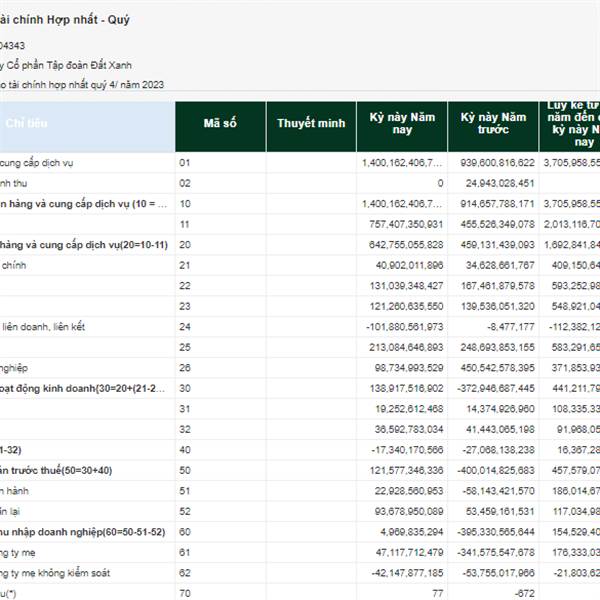Click the 'Thuyết minh' column header

(x=311, y=127)
